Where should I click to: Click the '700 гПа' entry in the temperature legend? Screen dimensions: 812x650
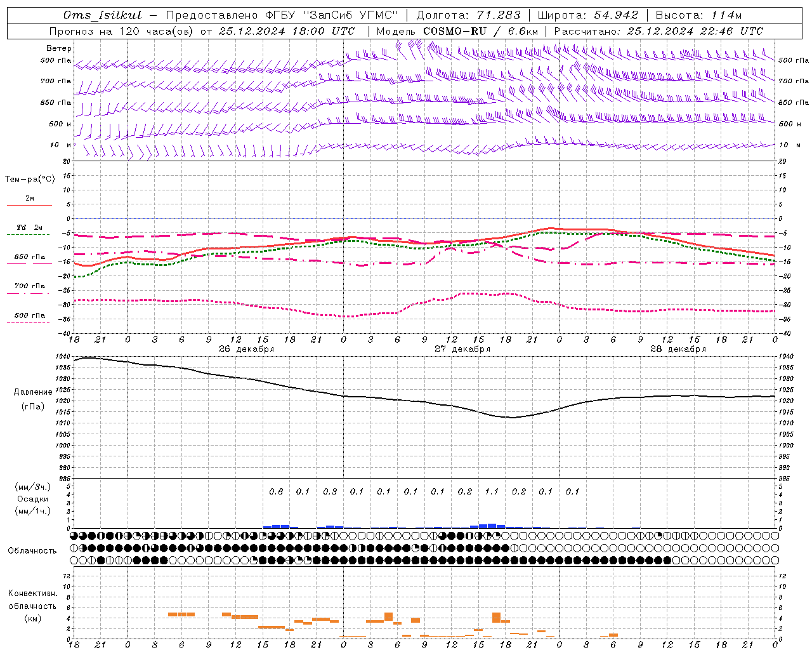pos(30,289)
